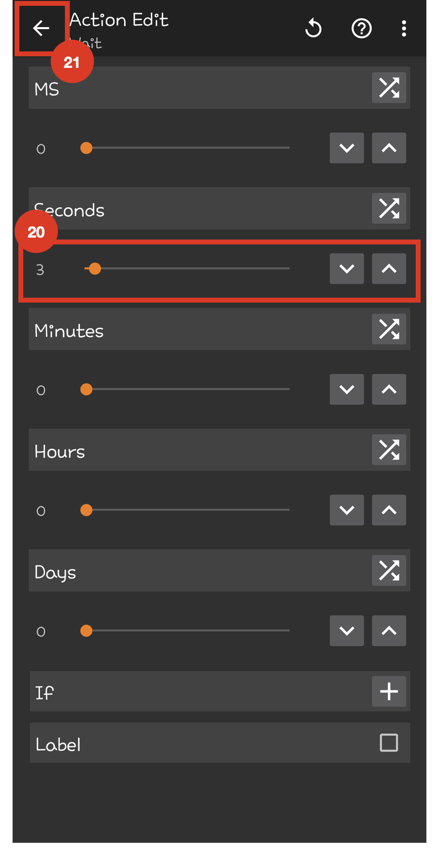Click the undo changes icon in toolbar

(x=314, y=29)
